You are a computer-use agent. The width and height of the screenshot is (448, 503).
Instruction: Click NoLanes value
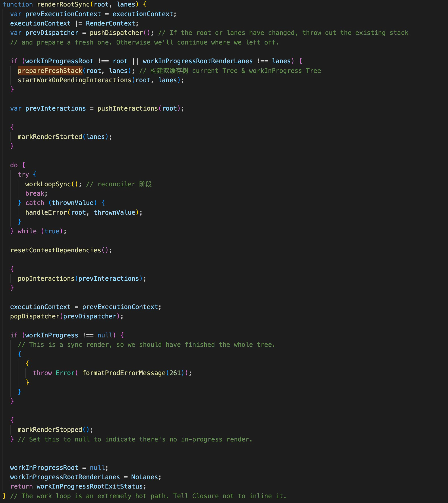tap(144, 477)
